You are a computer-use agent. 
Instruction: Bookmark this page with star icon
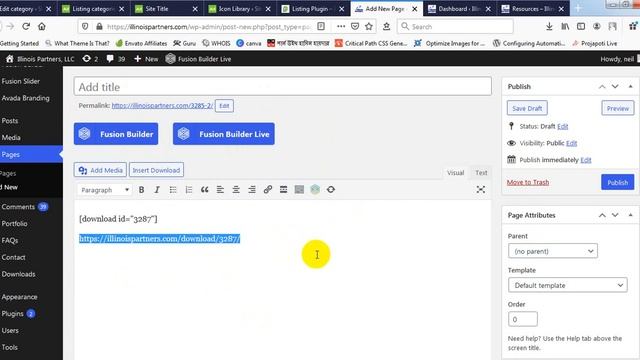[369, 27]
